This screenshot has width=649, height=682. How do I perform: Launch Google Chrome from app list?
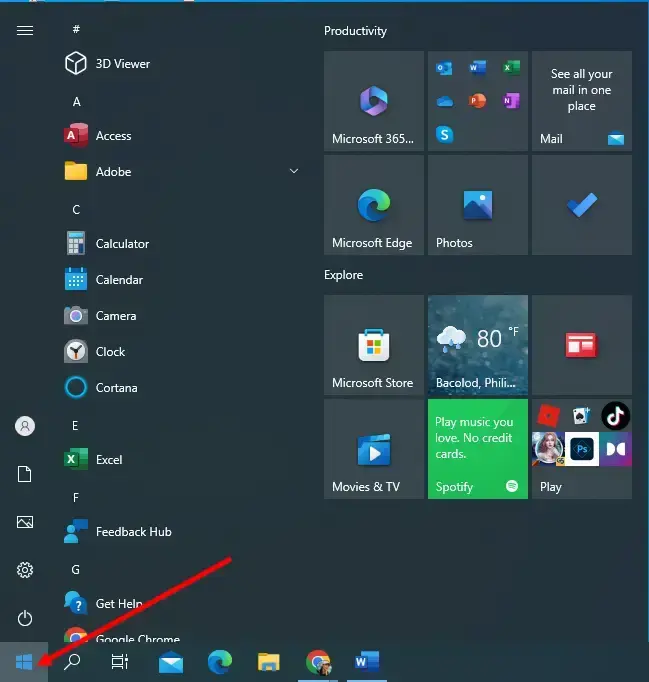181,634
